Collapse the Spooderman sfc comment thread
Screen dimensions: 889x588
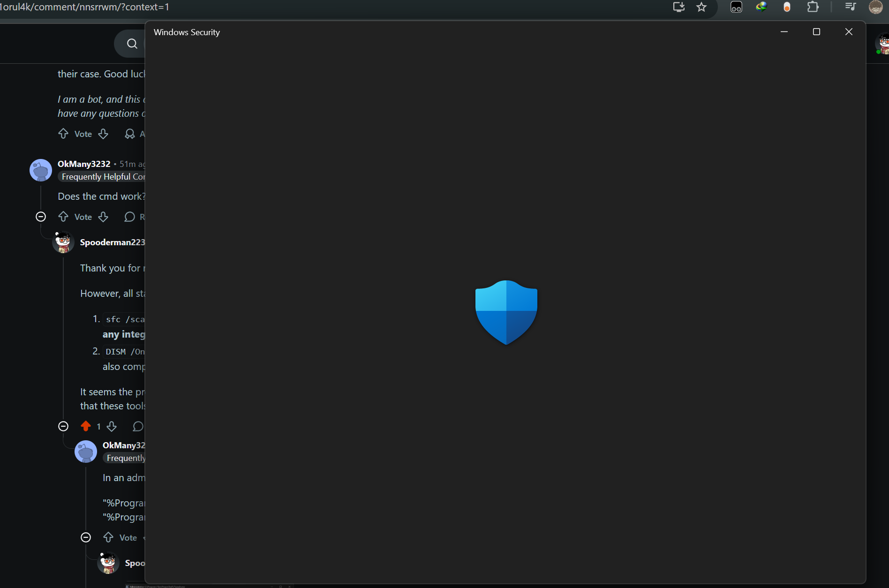point(63,426)
